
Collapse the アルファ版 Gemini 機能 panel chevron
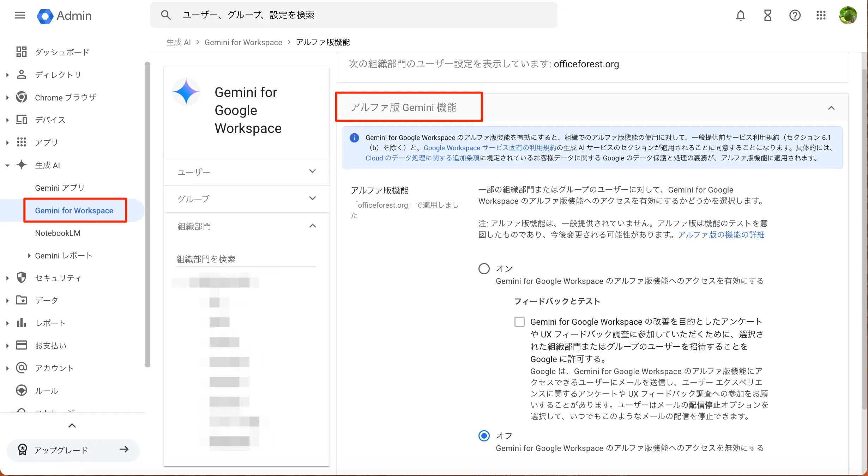(x=831, y=108)
